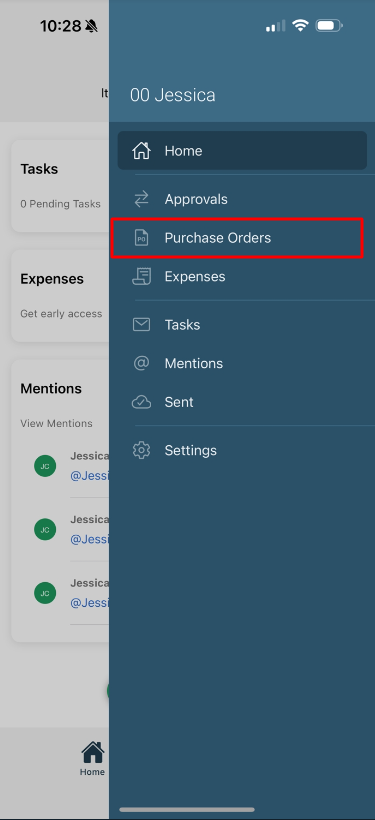Open the third @Jessi mention entry
375x820 pixels.
(89, 602)
